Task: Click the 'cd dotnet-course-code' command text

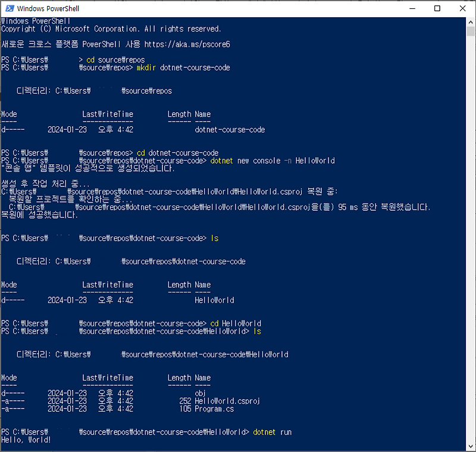Action: tap(177, 153)
